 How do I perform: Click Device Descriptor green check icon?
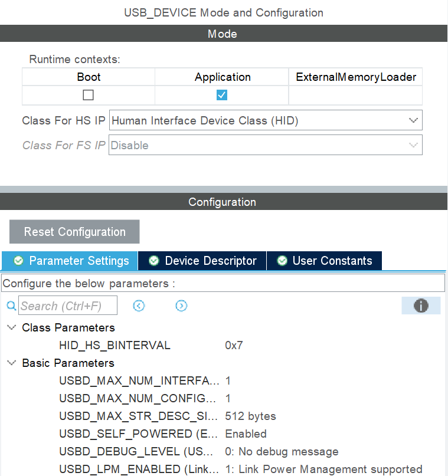154,261
